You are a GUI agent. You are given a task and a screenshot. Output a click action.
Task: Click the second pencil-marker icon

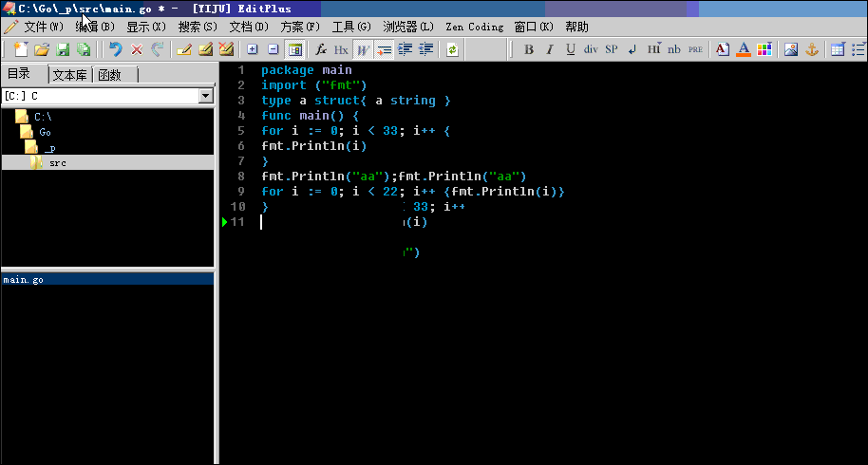coord(205,49)
